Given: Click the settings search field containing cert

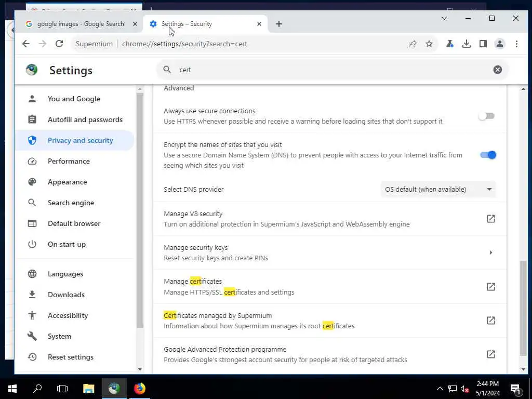Looking at the screenshot, I should pyautogui.click(x=332, y=70).
